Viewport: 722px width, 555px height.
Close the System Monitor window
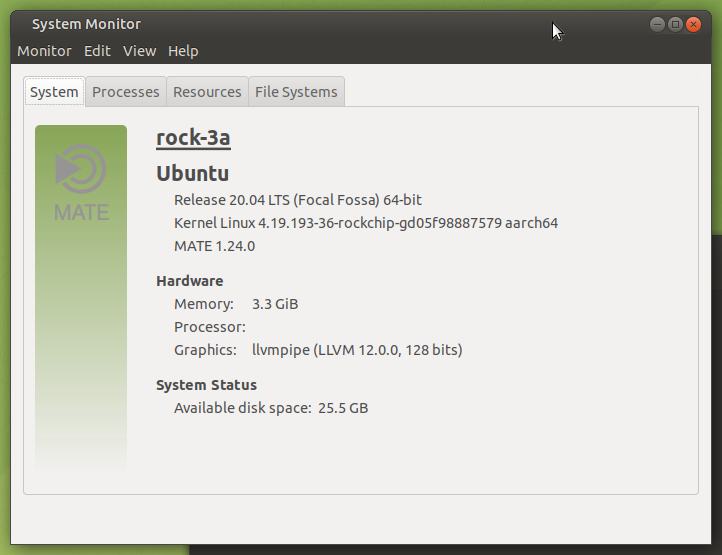pyautogui.click(x=693, y=24)
